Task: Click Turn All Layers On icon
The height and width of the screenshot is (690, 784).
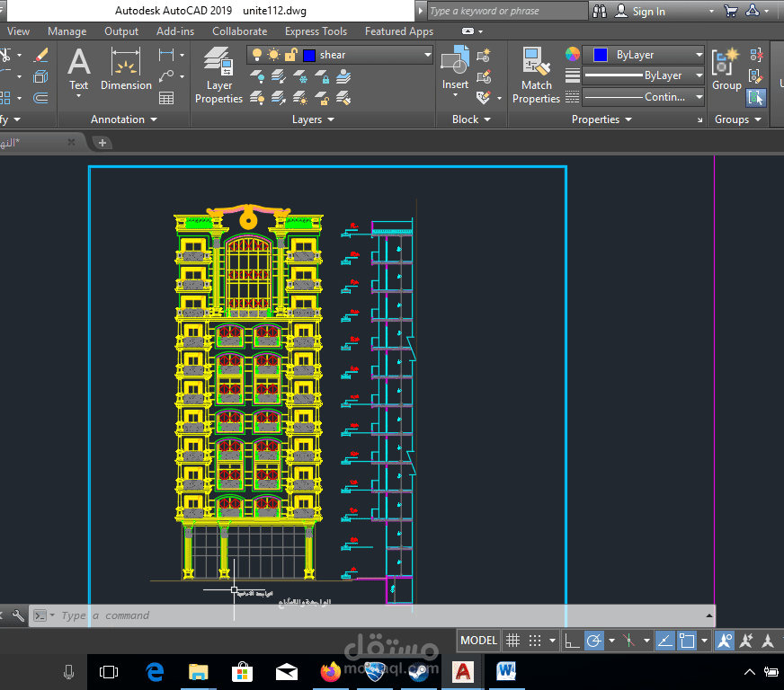Action: pyautogui.click(x=257, y=98)
